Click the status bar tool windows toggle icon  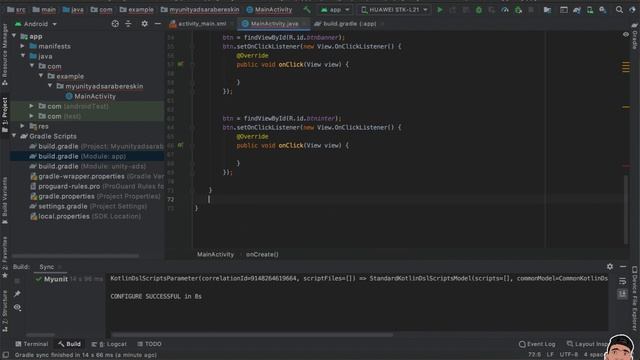(x=6, y=355)
